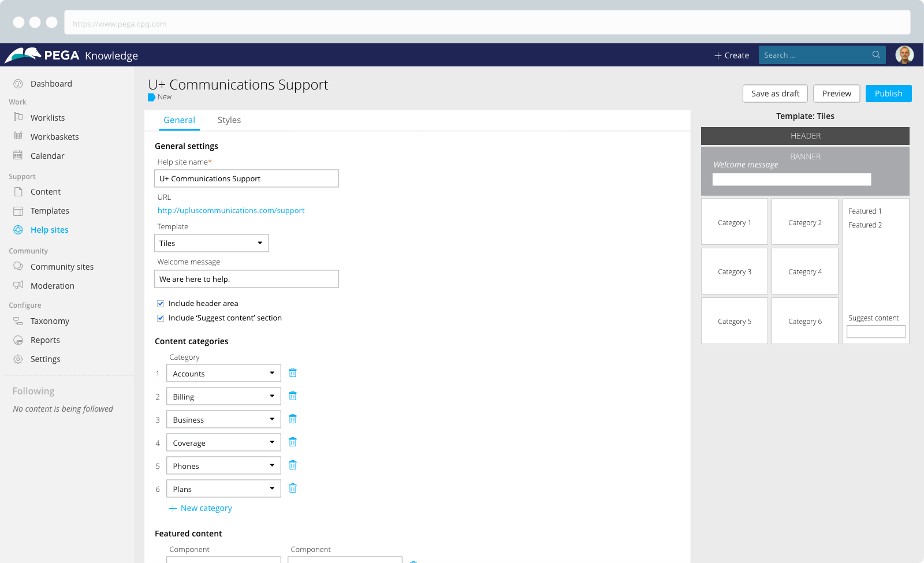Delete the Business category row
Image resolution: width=924 pixels, height=563 pixels.
(293, 419)
